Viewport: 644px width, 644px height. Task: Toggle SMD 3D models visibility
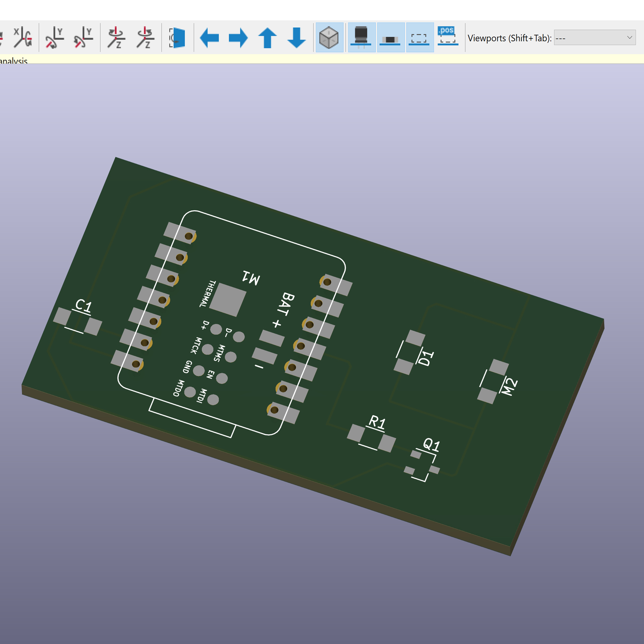click(x=391, y=37)
